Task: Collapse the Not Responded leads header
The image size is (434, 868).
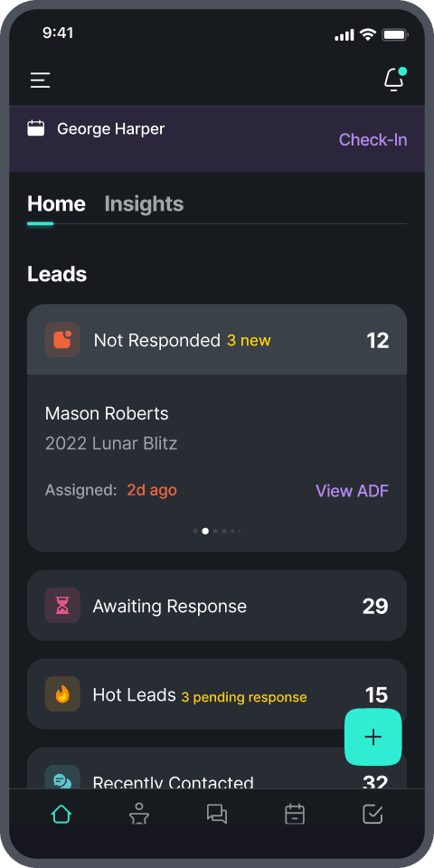Action: point(217,339)
